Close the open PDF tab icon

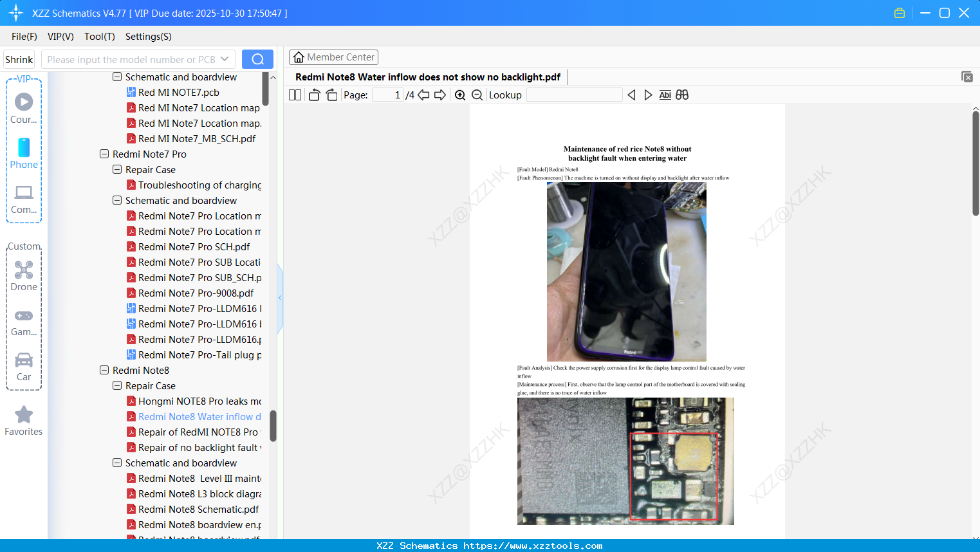[x=967, y=77]
